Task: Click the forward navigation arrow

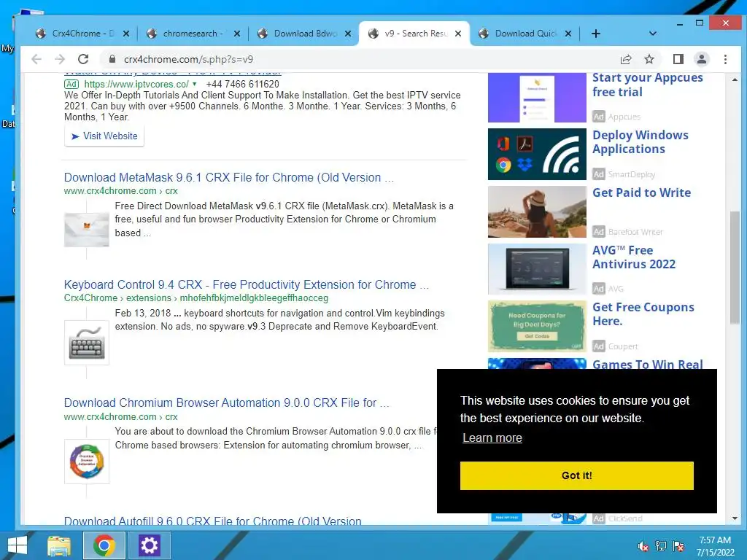Action: click(x=60, y=59)
